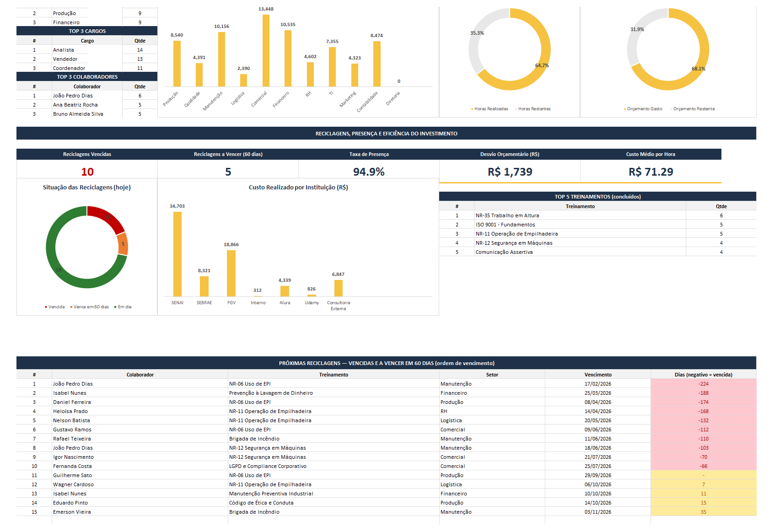Select the Custo Médio por Hora value R$ 71.29
This screenshot has height=532, width=774.
[651, 172]
